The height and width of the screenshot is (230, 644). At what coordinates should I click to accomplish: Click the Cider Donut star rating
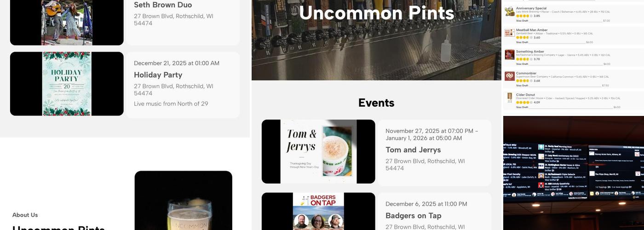524,103
